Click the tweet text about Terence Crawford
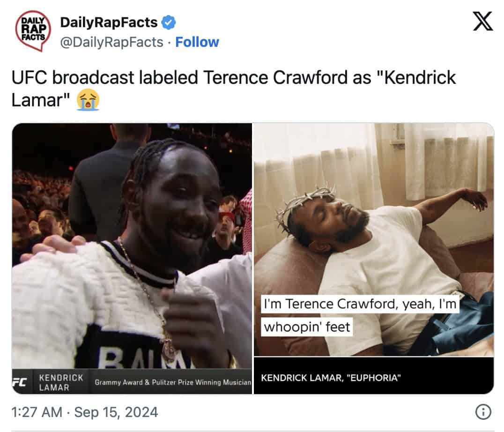 233,89
